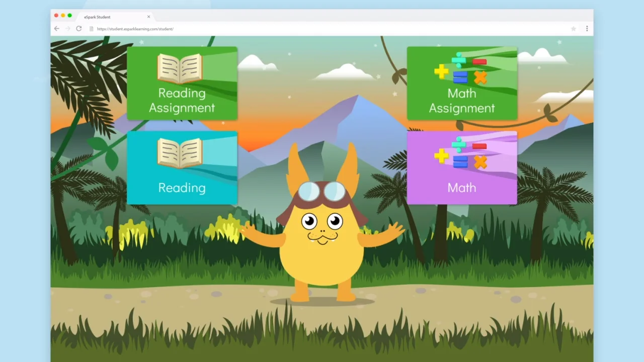This screenshot has width=644, height=362.
Task: Open the browser three-dot menu
Action: (587, 29)
